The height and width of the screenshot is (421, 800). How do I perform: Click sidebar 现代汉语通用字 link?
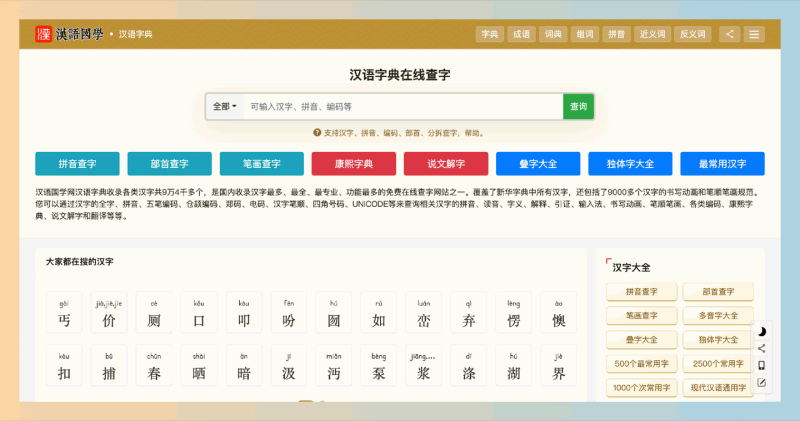[718, 388]
